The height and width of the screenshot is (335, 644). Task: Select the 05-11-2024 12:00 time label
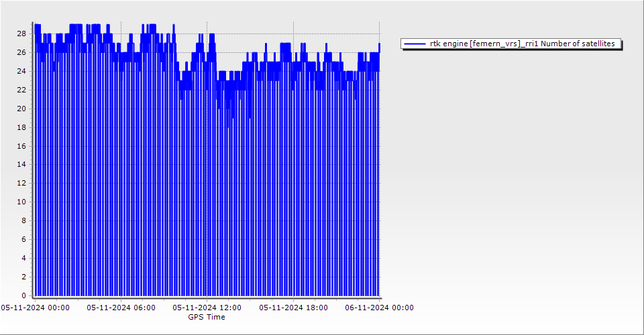point(207,308)
